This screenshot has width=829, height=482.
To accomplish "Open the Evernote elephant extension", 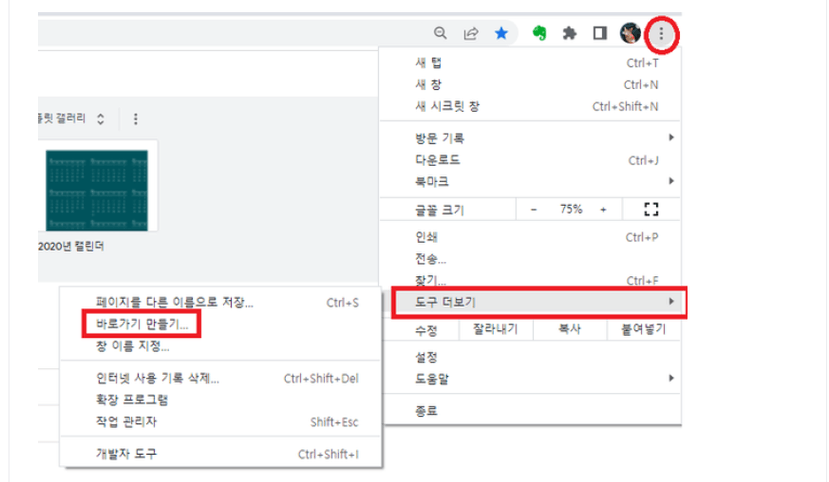I will click(x=539, y=33).
